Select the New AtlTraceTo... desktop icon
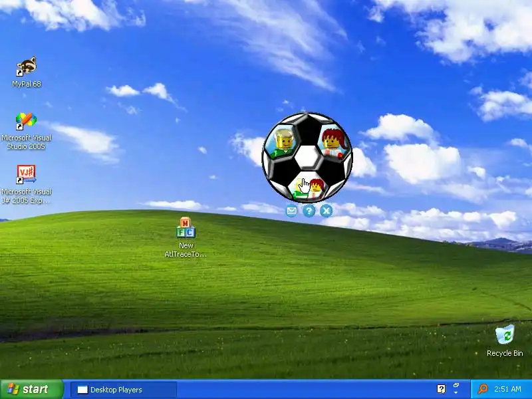 (186, 237)
